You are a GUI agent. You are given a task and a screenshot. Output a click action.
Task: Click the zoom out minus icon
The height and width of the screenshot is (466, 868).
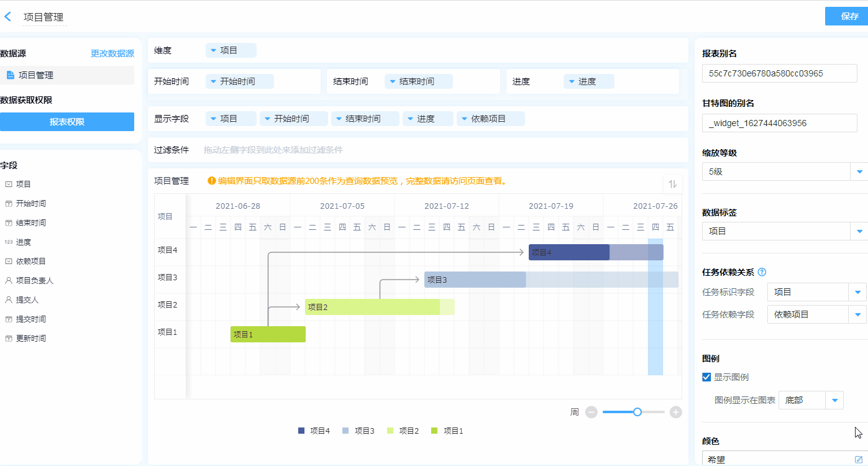point(592,412)
